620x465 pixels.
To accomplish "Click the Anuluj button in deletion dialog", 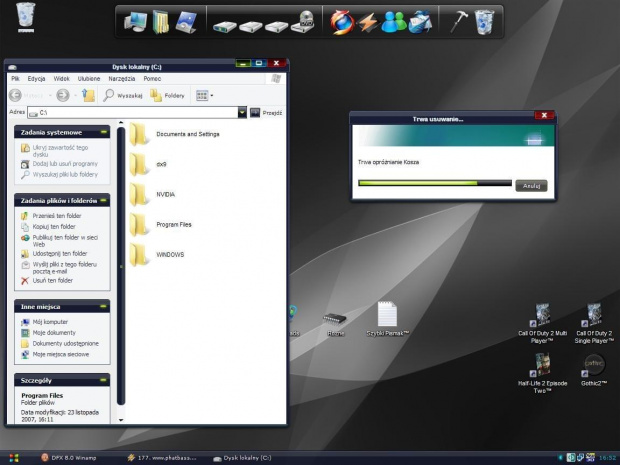I will coord(531,185).
